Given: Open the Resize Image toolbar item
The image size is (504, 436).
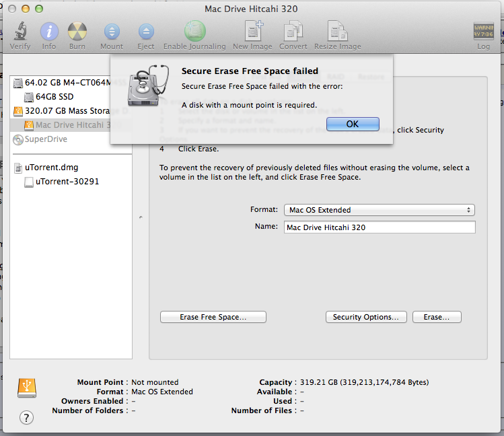Looking at the screenshot, I should (337, 31).
